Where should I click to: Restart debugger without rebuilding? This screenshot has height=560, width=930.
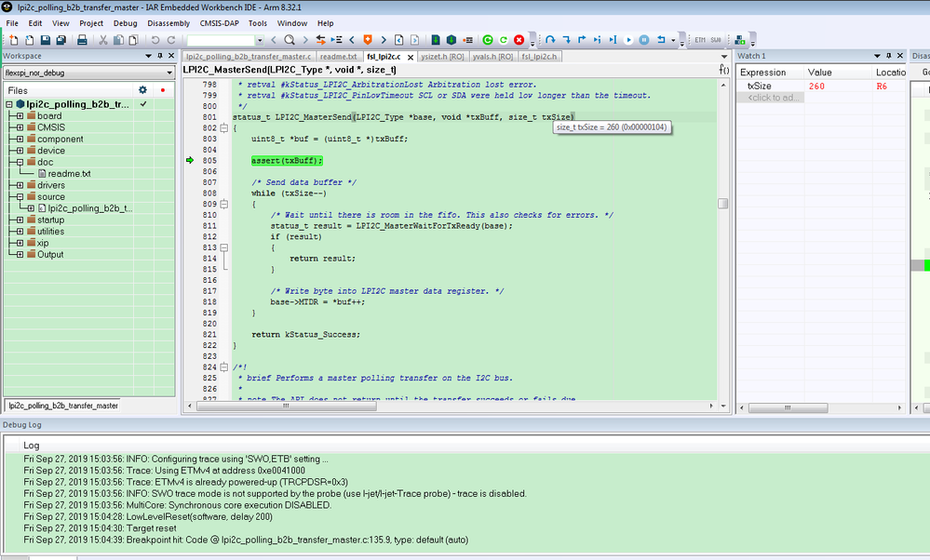(504, 40)
